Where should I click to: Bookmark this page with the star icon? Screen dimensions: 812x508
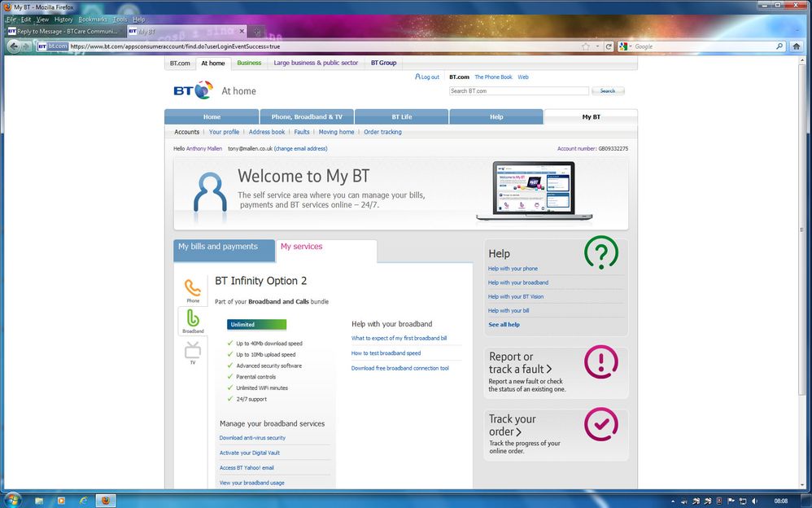pyautogui.click(x=586, y=46)
